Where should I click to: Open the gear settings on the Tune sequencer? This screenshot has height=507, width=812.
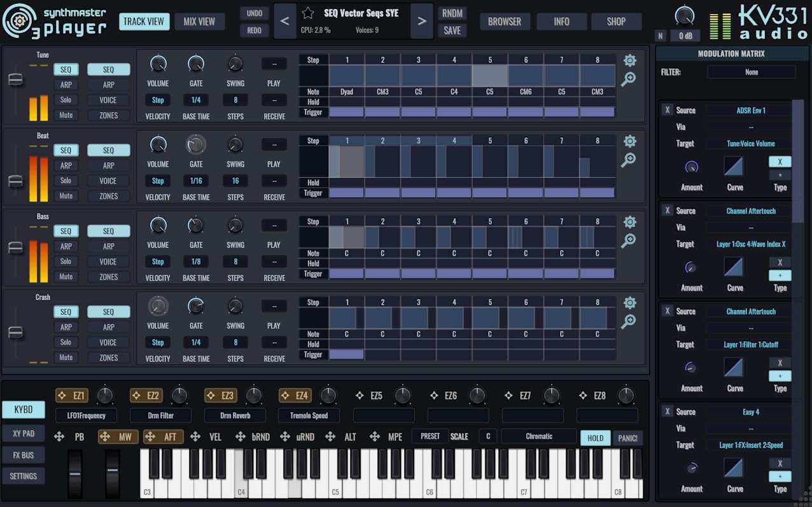(x=629, y=60)
